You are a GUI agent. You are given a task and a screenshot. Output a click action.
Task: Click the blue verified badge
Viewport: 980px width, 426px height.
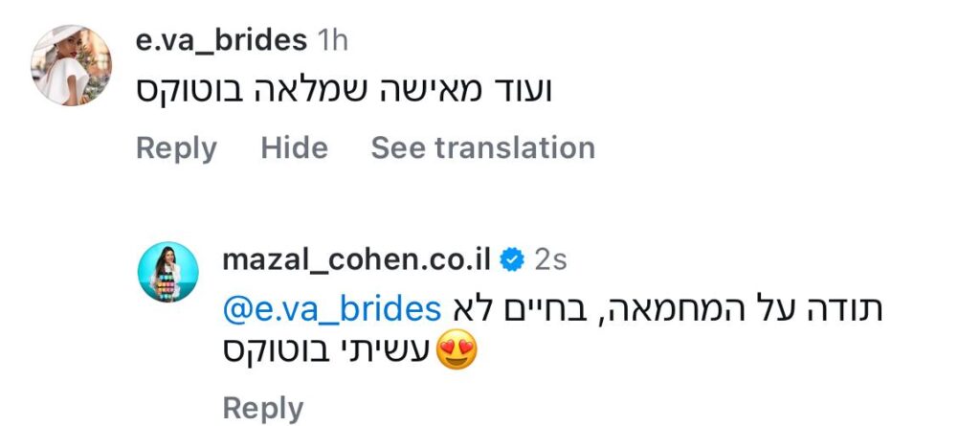tap(513, 258)
